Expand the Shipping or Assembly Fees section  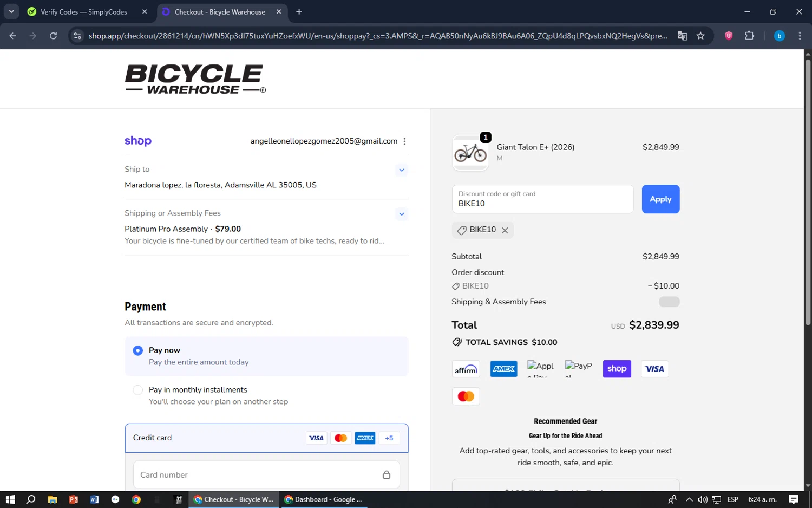402,214
